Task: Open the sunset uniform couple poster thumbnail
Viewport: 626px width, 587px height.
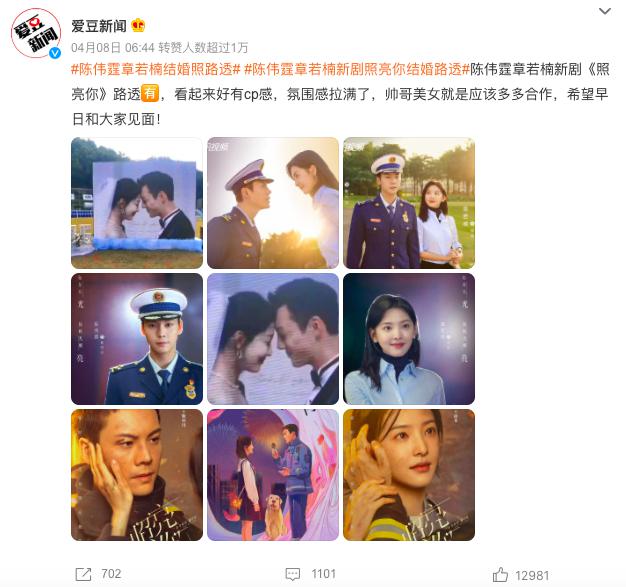Action: [x=273, y=203]
